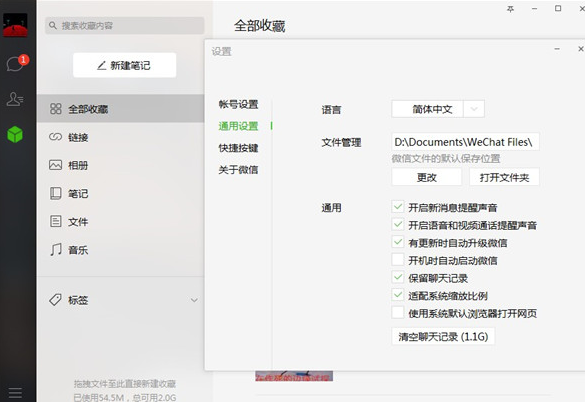Viewport: 585px width, 402px height.
Task: Click the 新建笔记 button
Action: tap(125, 65)
